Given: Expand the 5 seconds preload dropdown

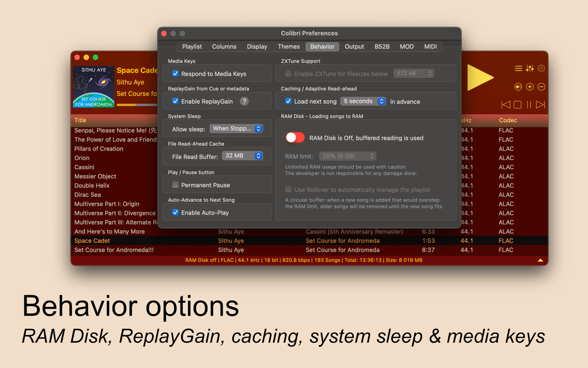Looking at the screenshot, I should pos(363,101).
